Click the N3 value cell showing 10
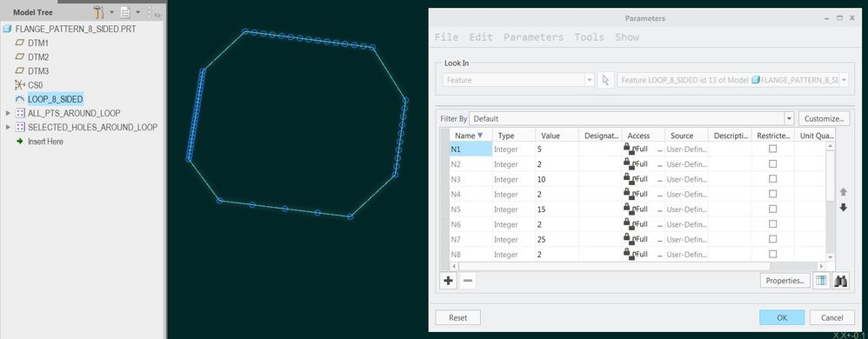Screen dimensions: 868x339 coord(557,180)
